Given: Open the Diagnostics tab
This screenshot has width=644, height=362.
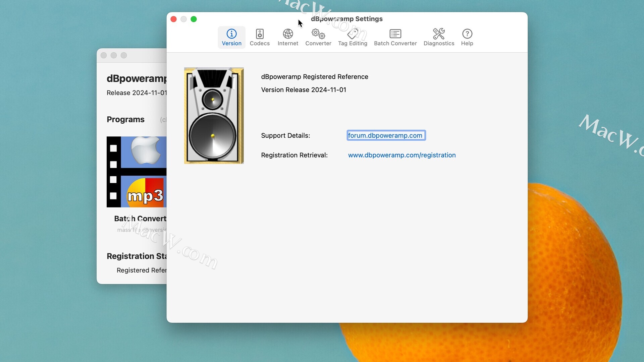Looking at the screenshot, I should point(439,38).
